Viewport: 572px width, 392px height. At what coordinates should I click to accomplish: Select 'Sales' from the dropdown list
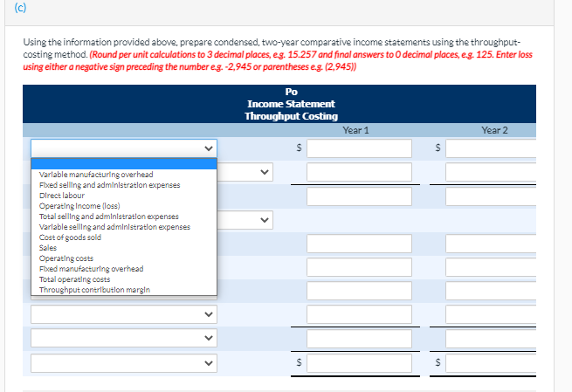(124, 248)
